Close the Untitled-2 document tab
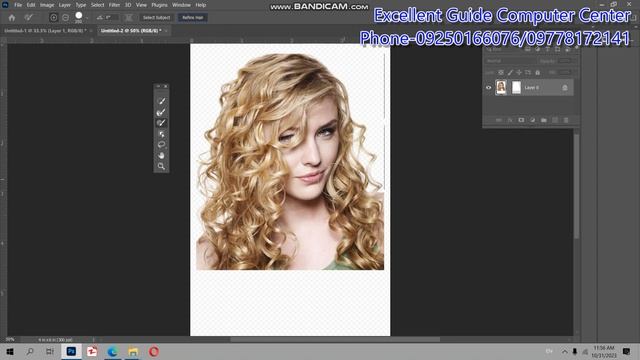The image size is (640, 360). [167, 31]
